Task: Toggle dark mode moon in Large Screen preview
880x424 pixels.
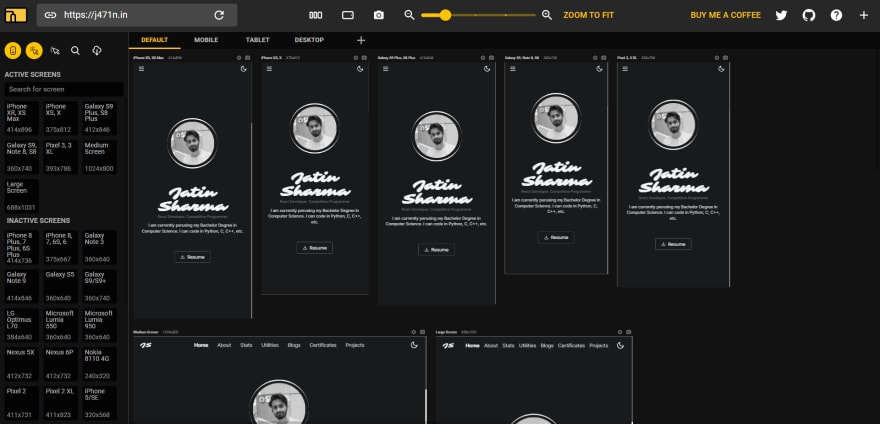Action: [620, 346]
